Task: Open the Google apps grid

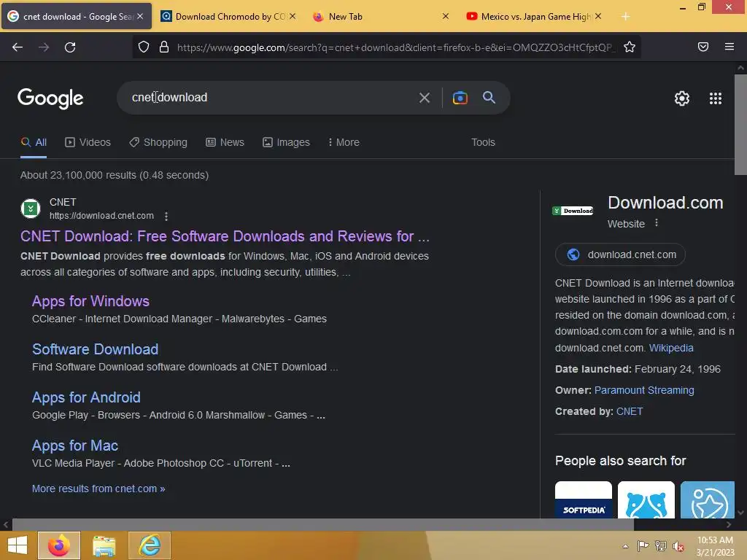Action: [715, 98]
